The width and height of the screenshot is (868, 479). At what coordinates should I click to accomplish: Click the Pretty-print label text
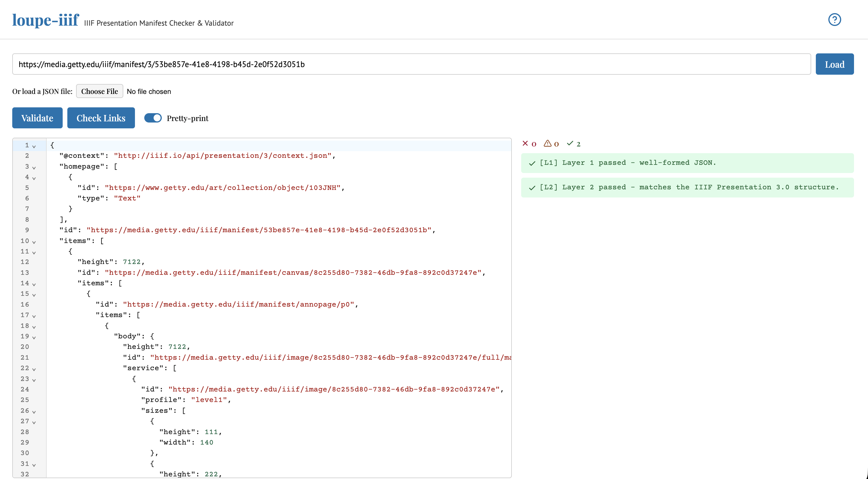[x=188, y=118]
